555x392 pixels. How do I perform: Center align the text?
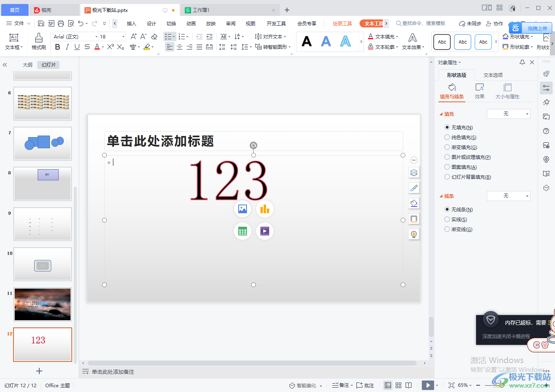180,47
